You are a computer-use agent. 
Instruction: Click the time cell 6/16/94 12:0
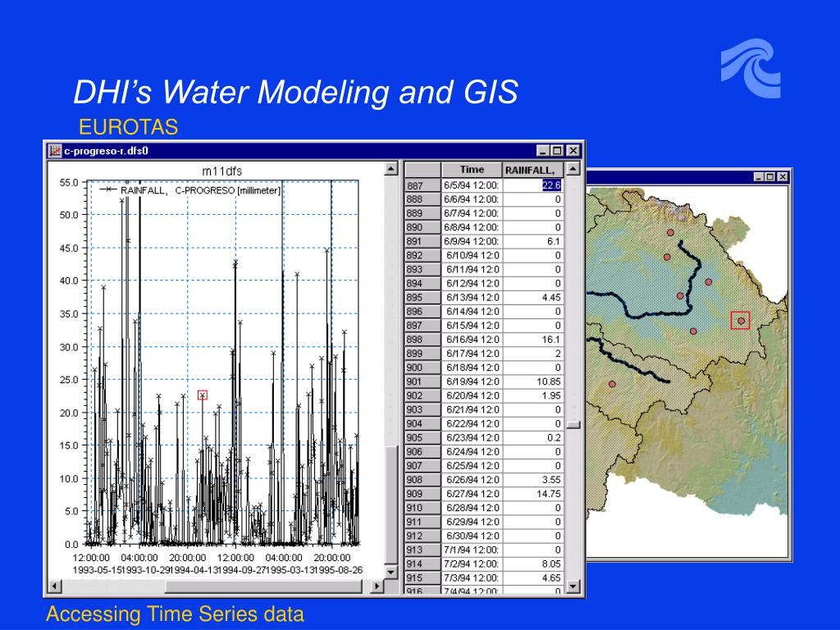coord(472,340)
